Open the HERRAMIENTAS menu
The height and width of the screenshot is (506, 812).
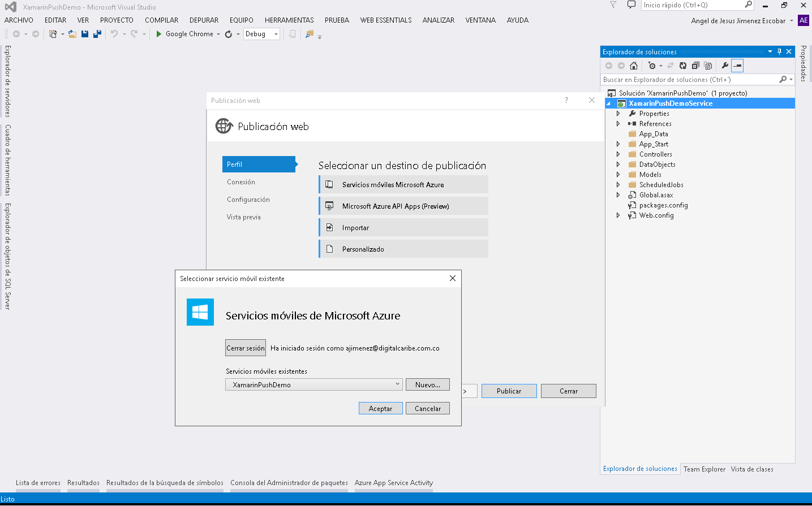point(289,20)
